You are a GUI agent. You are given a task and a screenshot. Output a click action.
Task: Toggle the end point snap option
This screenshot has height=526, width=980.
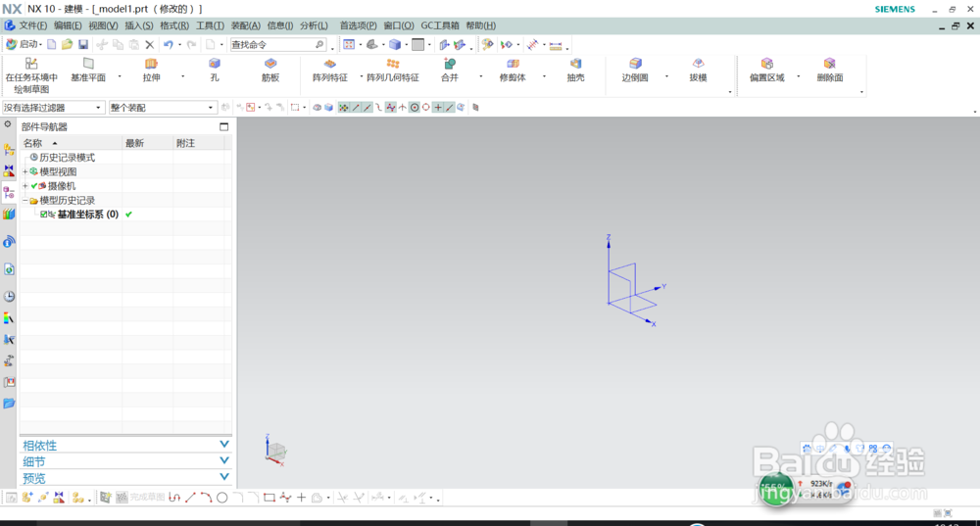point(356,108)
